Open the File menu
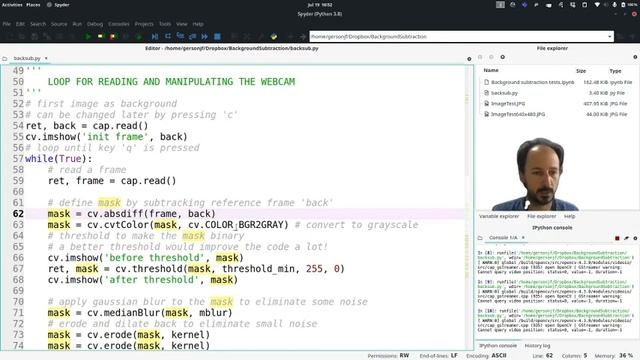 coord(7,24)
